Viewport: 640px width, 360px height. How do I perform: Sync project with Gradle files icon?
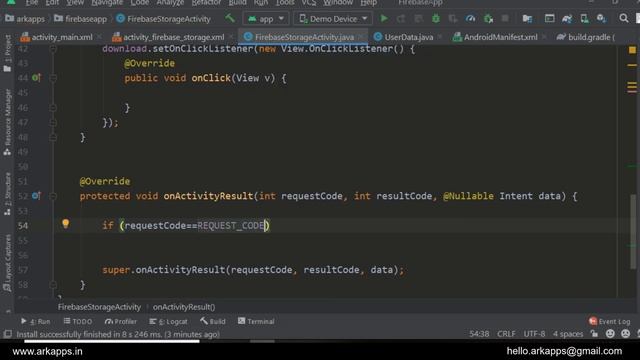(567, 18)
